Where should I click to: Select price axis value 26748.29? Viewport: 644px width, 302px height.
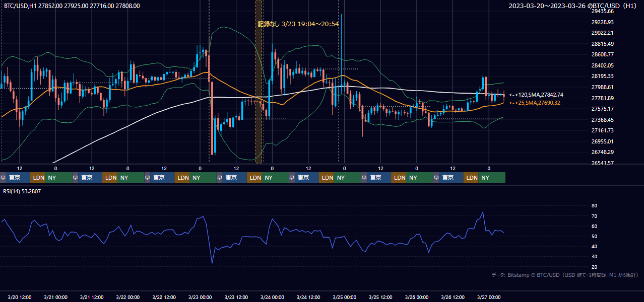point(602,152)
